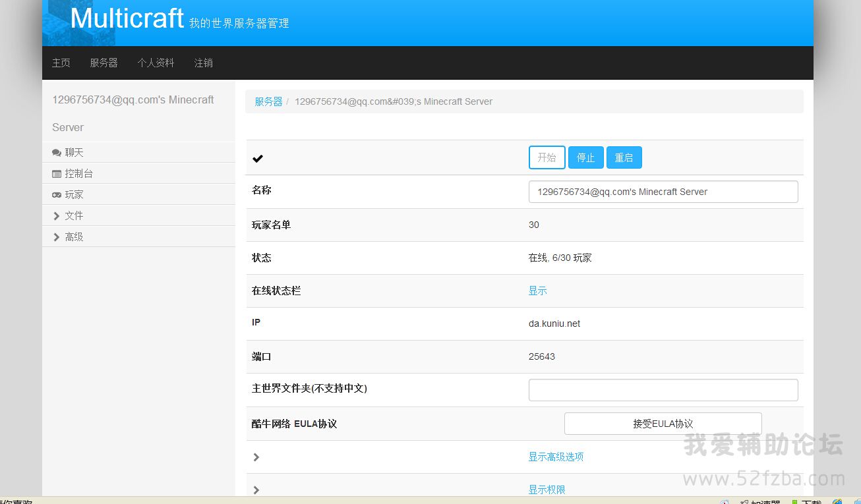
Task: Expand the 高级 sidebar section chevron
Action: 56,237
